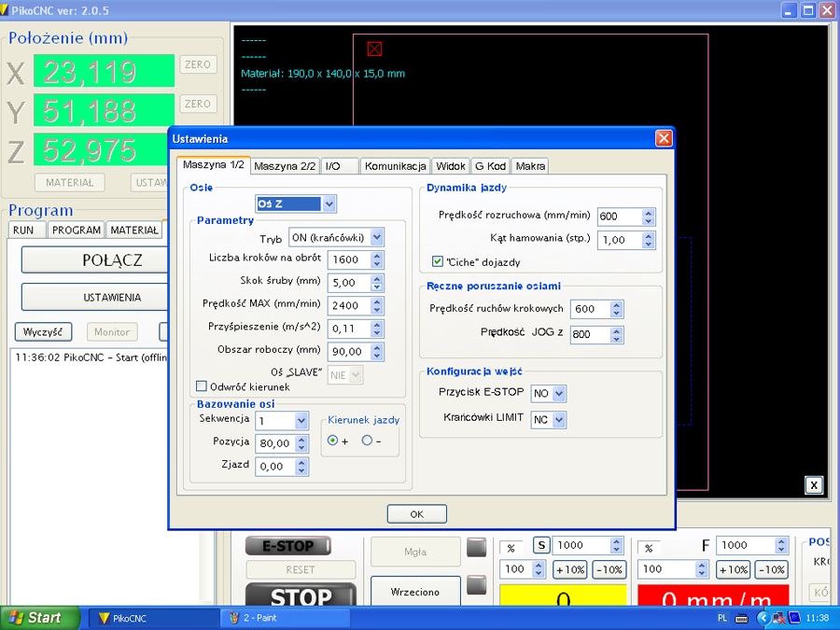Decrease feed rate with -10% button

[x=772, y=569]
